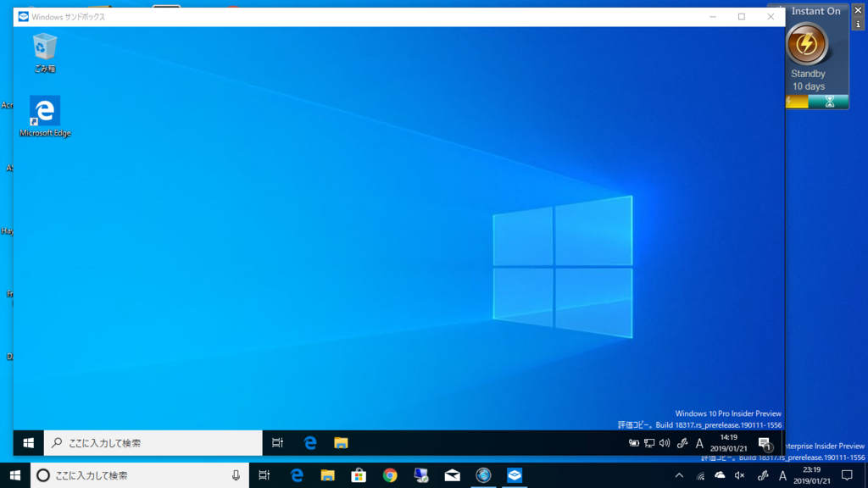
Task: Minimize the Windows サンドボックス window
Action: [x=713, y=17]
